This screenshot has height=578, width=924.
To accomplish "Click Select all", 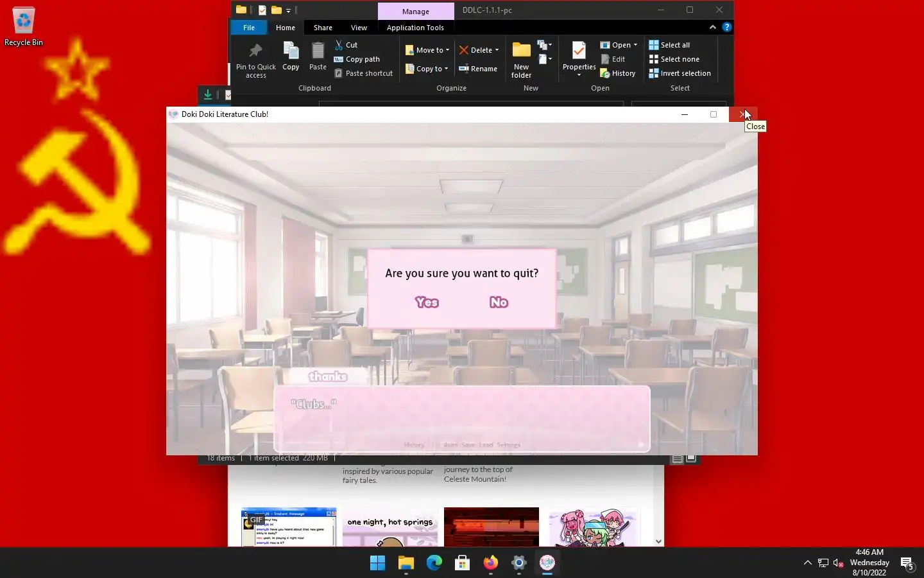I will click(x=669, y=45).
